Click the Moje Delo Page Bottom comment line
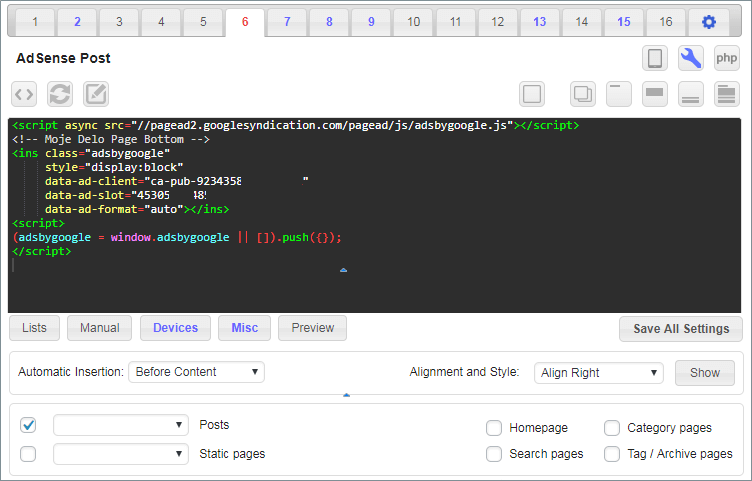The height and width of the screenshot is (481, 752). click(x=111, y=140)
